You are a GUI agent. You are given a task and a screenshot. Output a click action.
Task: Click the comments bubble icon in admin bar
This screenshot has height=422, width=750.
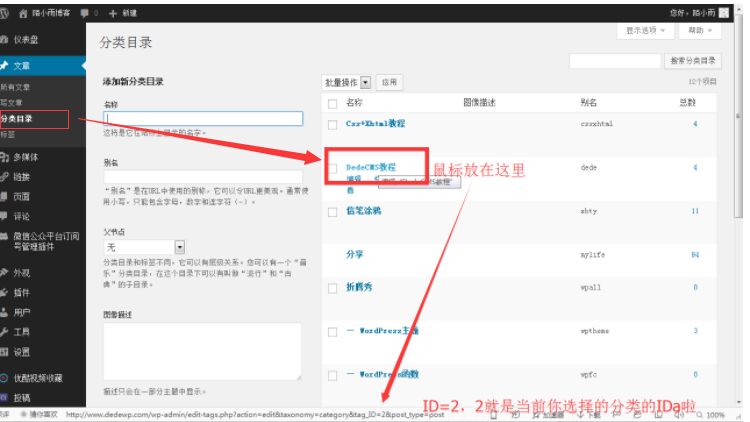tap(84, 13)
